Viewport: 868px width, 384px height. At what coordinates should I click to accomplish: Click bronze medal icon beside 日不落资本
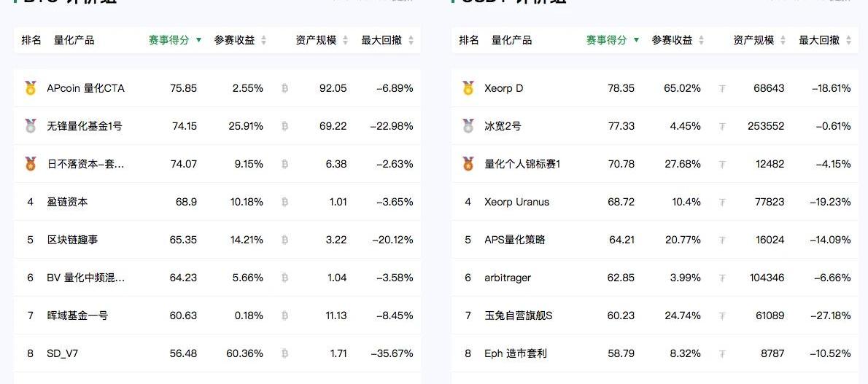coord(31,164)
